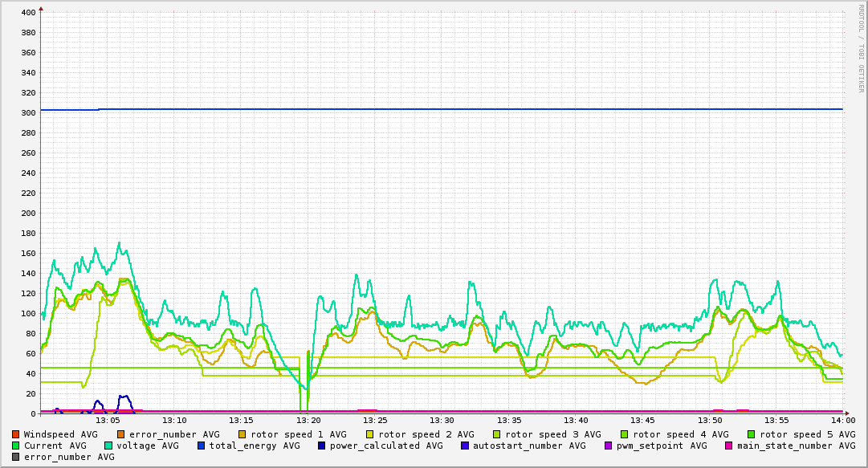Viewport: 868px width, 468px height.
Task: Click the 200 value on the y-axis
Action: [28, 213]
